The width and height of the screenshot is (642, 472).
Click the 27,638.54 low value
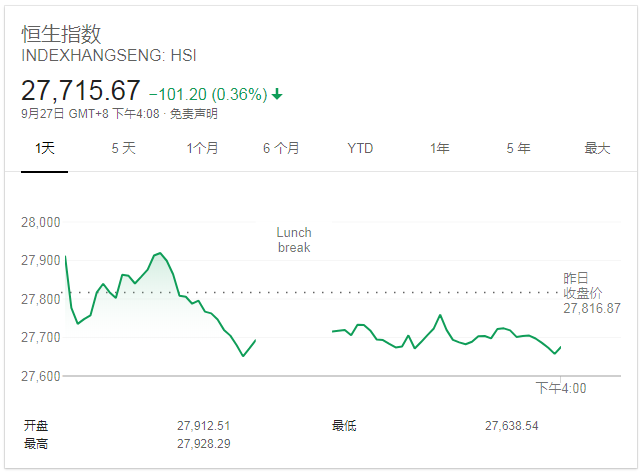pos(511,426)
